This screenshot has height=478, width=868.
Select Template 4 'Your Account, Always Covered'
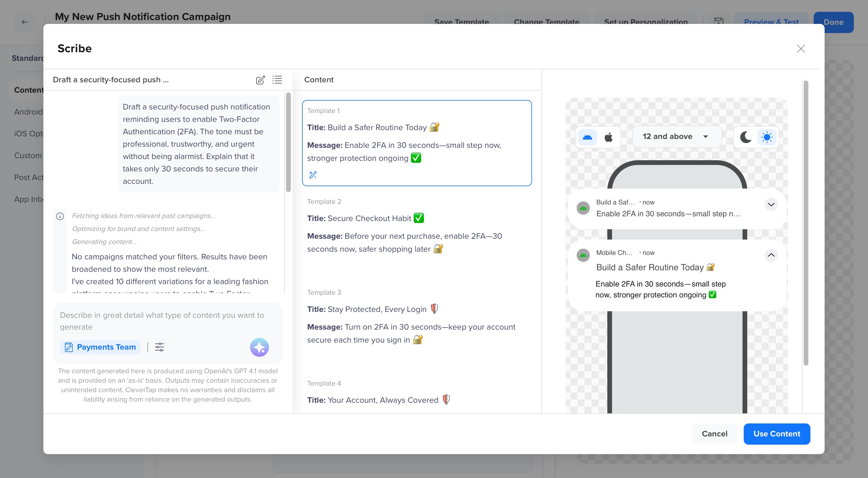(x=417, y=393)
